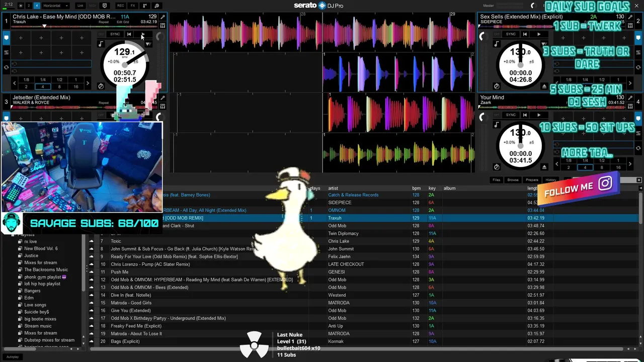Viewport: 644px width, 362px height.
Task: Toggle the day mode sun icon in top bar
Action: (21, 6)
